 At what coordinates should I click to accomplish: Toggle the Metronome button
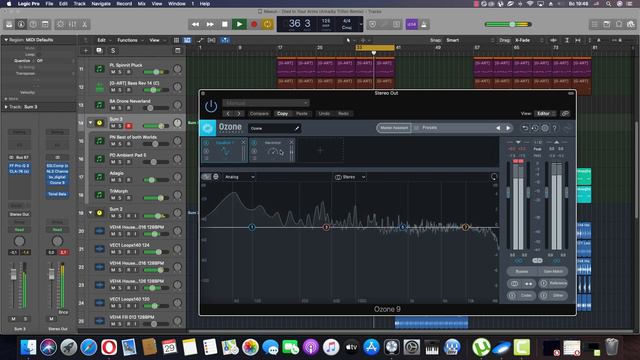(x=424, y=24)
